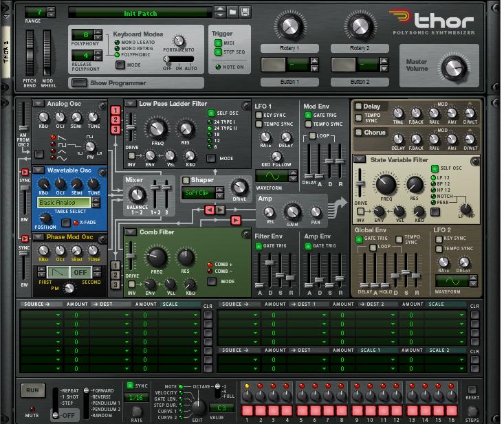
Task: Click Low Pass Ladder Filter MODE button
Action: point(211,158)
